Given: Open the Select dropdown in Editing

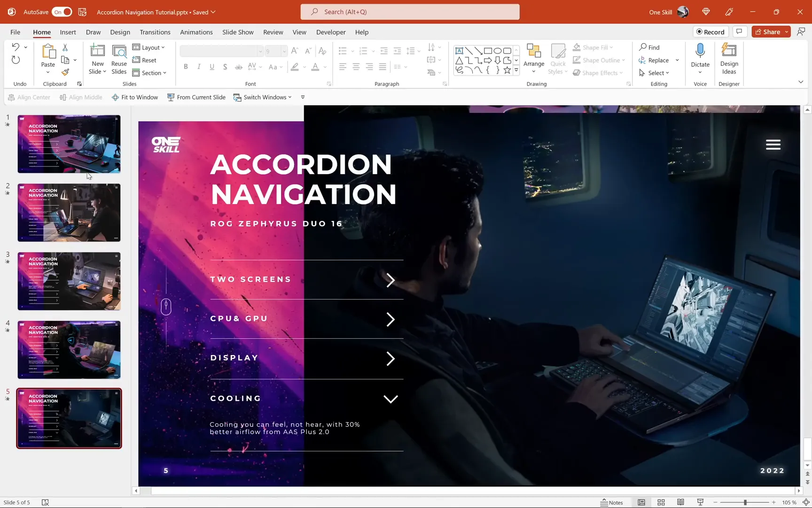Looking at the screenshot, I should (654, 73).
